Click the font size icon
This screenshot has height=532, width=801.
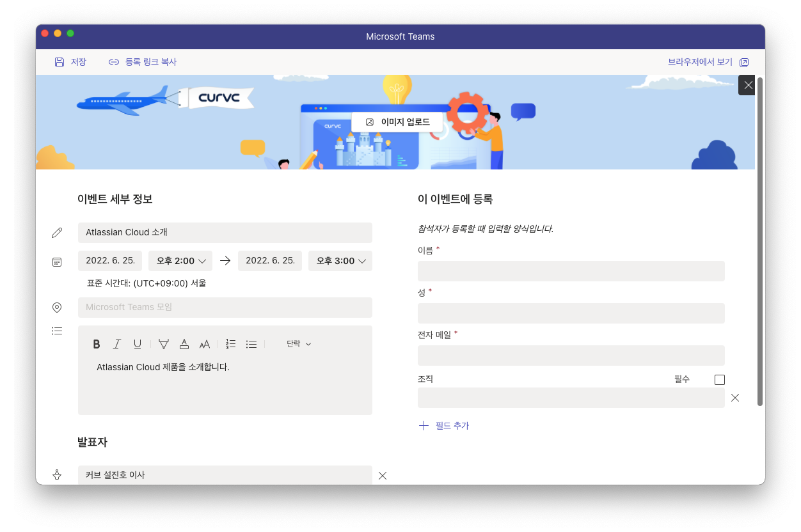coord(205,344)
